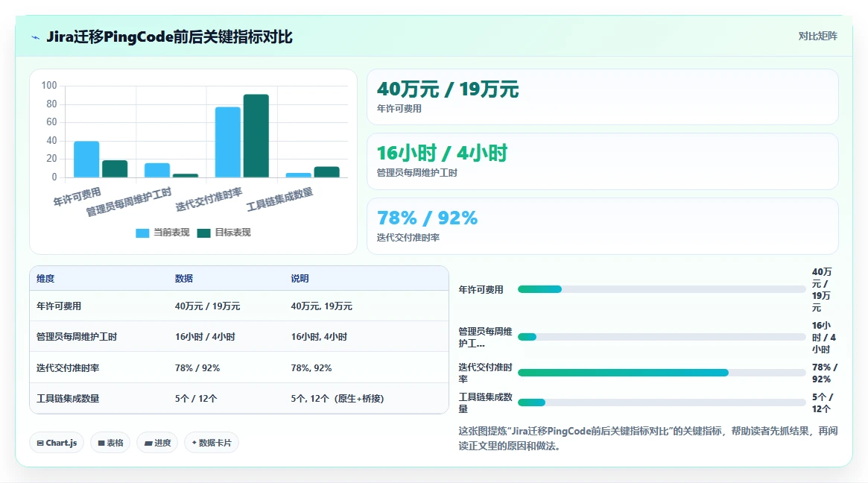Click the 迭代交付准时率 progress bar
Viewport: 868px width, 483px height.
pos(662,373)
